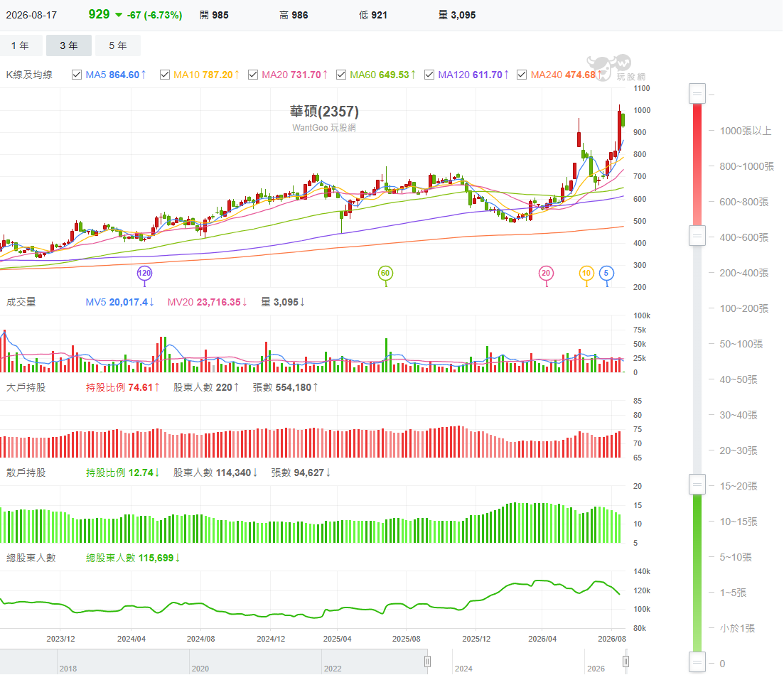Click the green 60 marker on chart

click(x=385, y=273)
